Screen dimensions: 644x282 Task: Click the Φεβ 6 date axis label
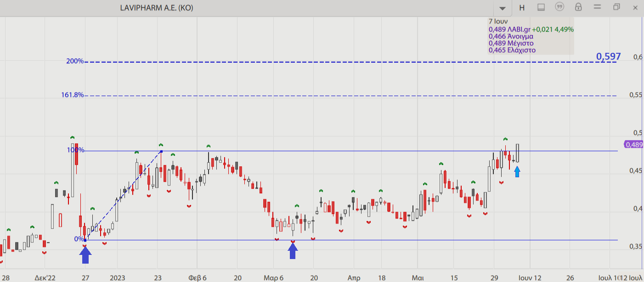tap(197, 277)
